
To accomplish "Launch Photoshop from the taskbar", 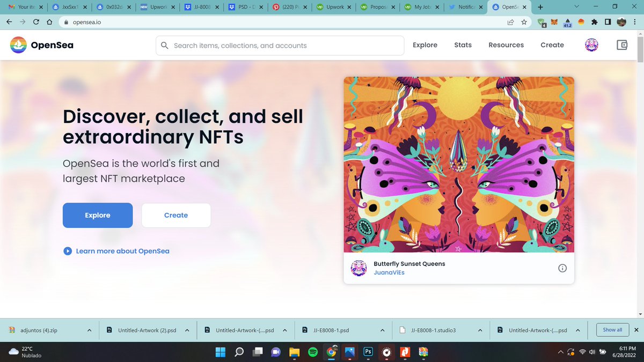I will (x=368, y=352).
